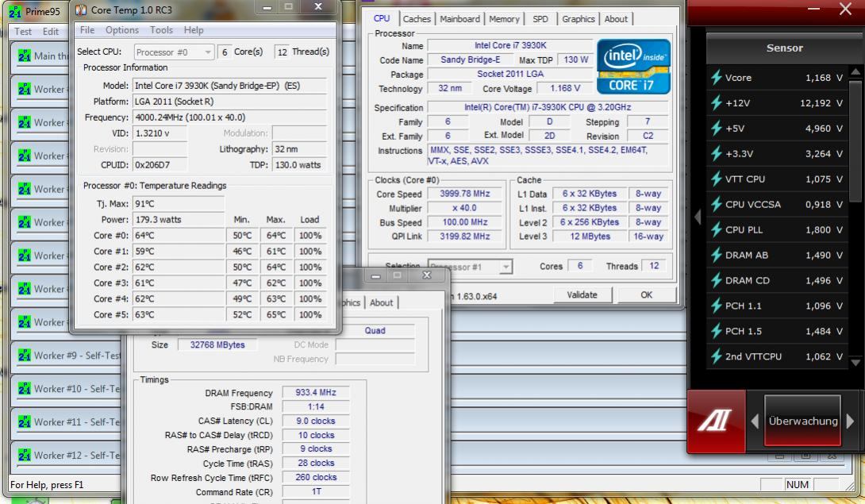Click the Intel Core i7 logo badge
The height and width of the screenshot is (504, 865).
click(632, 66)
